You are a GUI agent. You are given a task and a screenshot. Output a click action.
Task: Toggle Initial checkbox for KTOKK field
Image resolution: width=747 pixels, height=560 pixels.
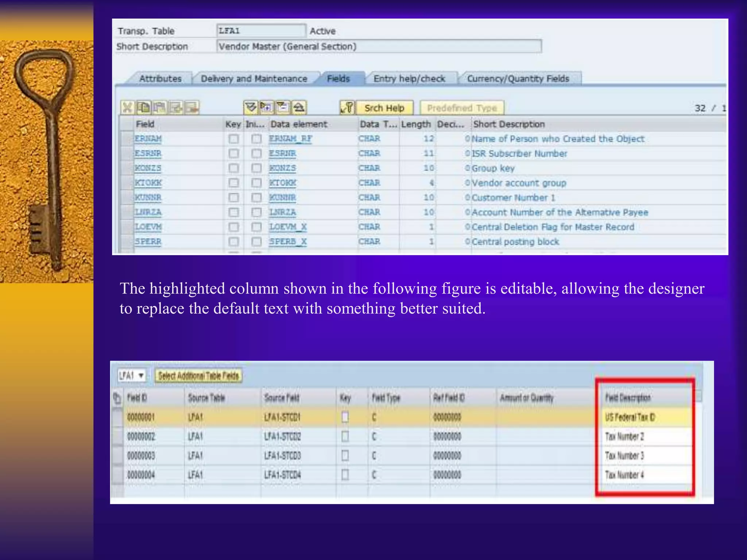(x=256, y=183)
